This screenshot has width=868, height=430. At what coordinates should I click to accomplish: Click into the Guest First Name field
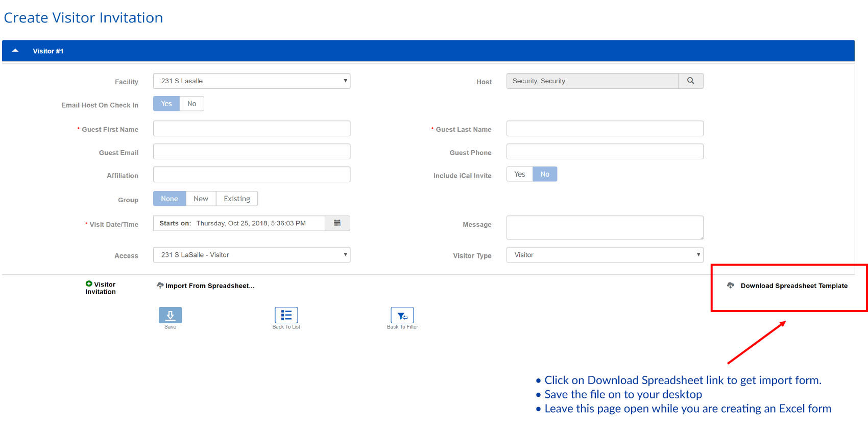click(x=251, y=129)
